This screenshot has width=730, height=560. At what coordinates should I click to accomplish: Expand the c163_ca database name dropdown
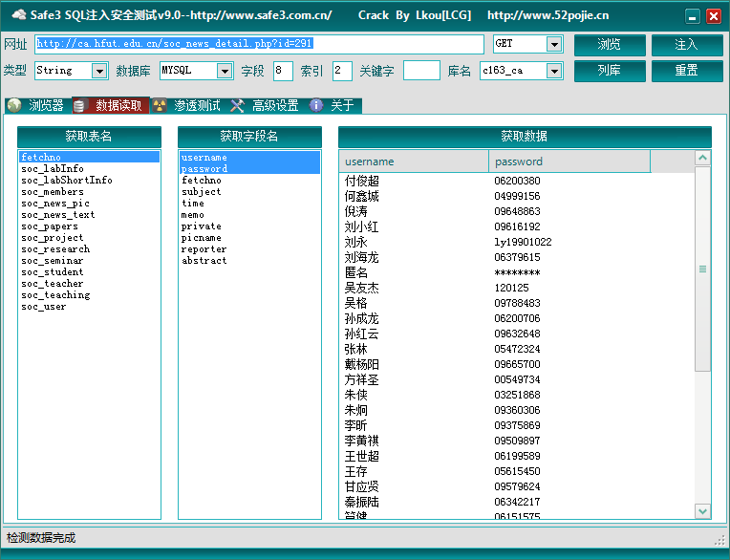tap(553, 71)
